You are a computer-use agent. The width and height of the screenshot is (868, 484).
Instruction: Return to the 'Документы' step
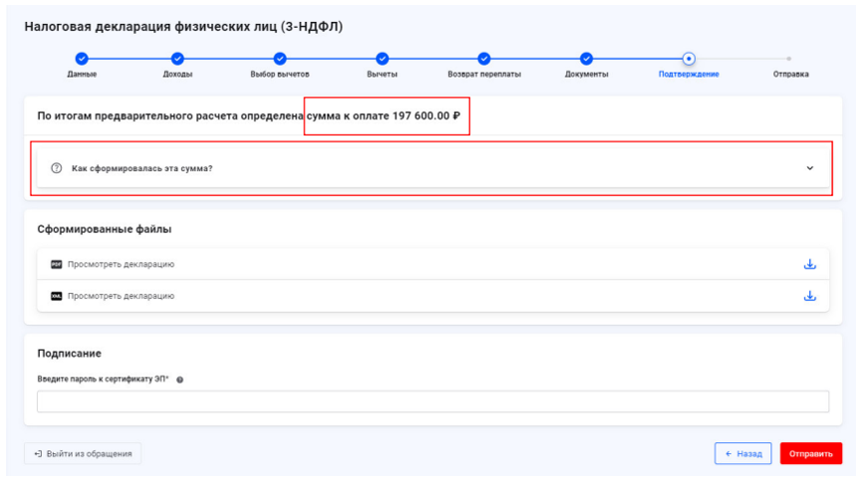(x=586, y=59)
